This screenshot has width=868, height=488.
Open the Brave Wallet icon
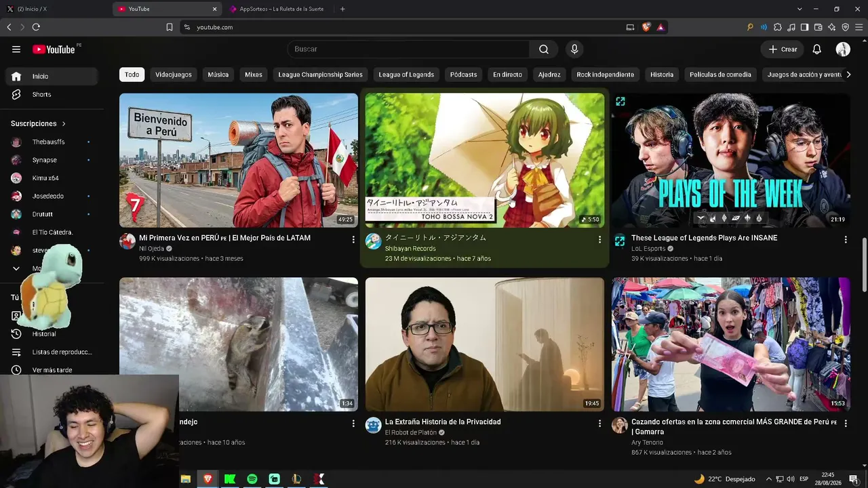click(x=818, y=27)
